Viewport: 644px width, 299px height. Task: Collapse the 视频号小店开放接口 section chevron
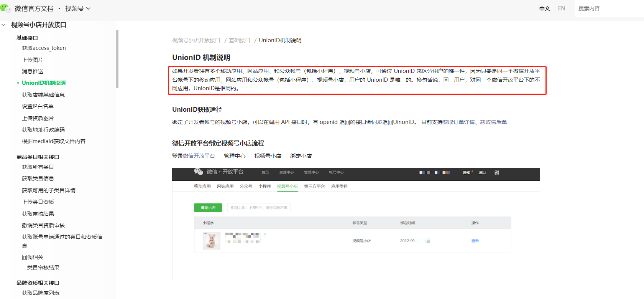[3, 25]
